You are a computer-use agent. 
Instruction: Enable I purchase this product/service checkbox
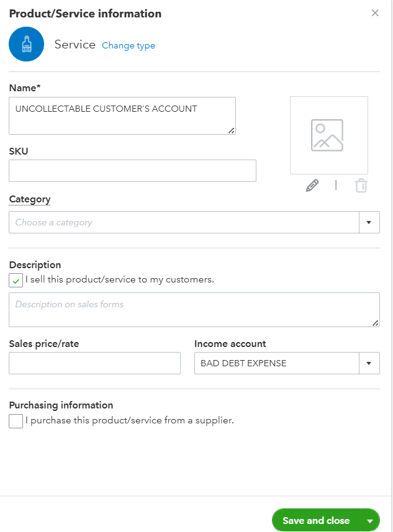tap(16, 421)
